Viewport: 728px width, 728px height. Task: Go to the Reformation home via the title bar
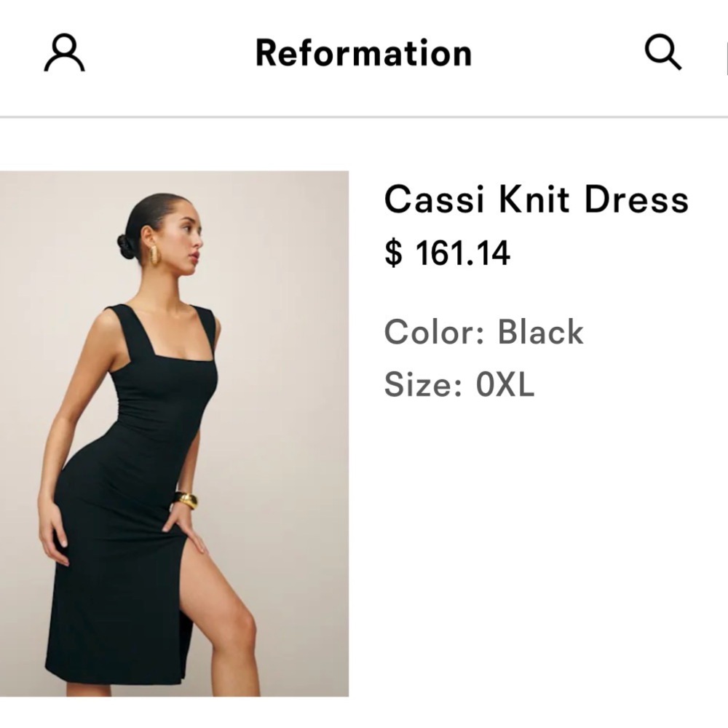[363, 53]
